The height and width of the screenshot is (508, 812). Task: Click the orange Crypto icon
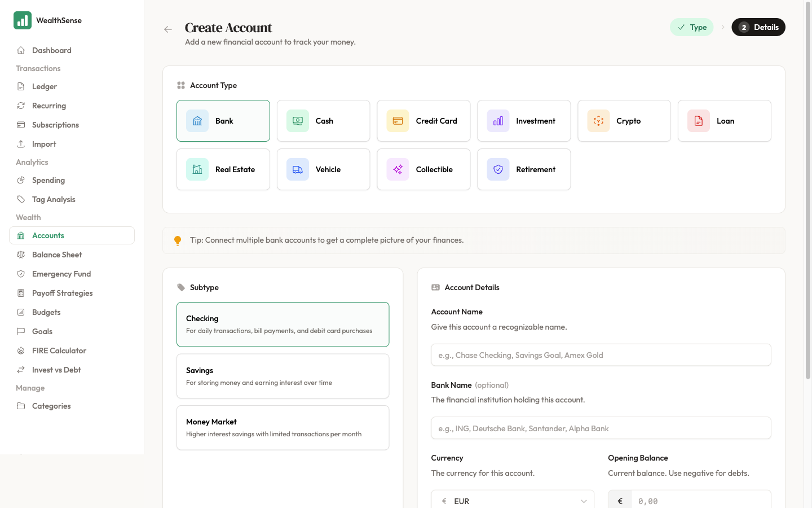[598, 121]
